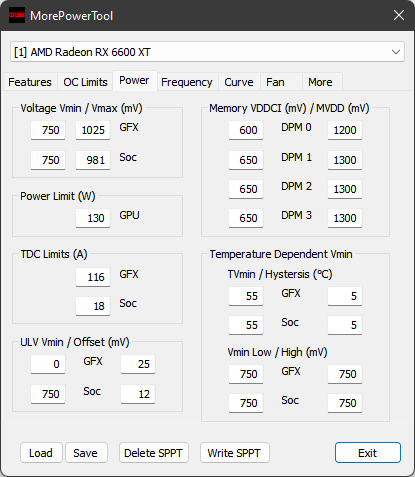Edit GFX Vmin Low field

tap(246, 374)
